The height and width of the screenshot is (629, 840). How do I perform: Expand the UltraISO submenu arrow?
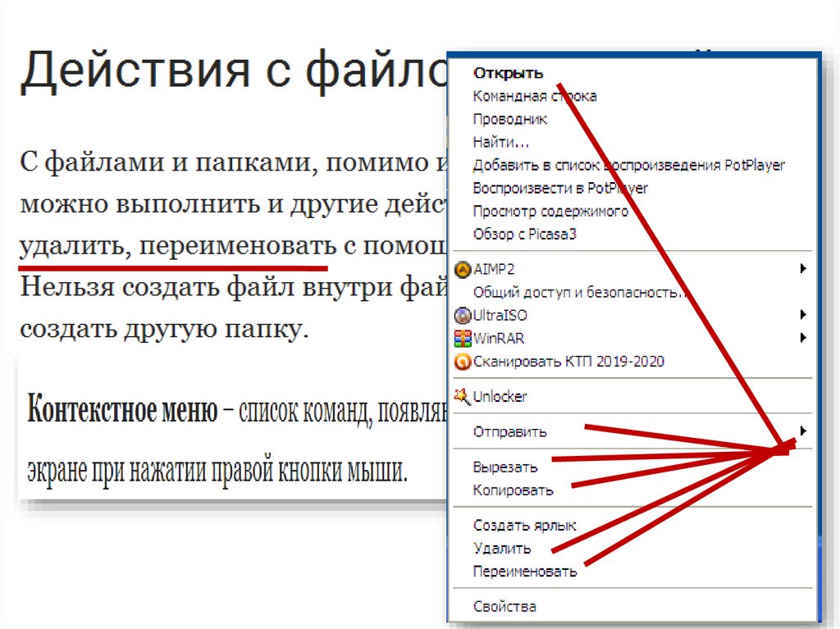[802, 315]
